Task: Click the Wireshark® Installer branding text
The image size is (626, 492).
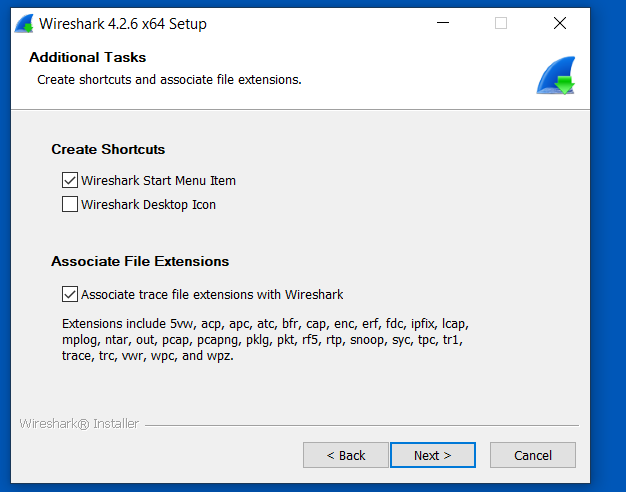Action: [x=79, y=424]
